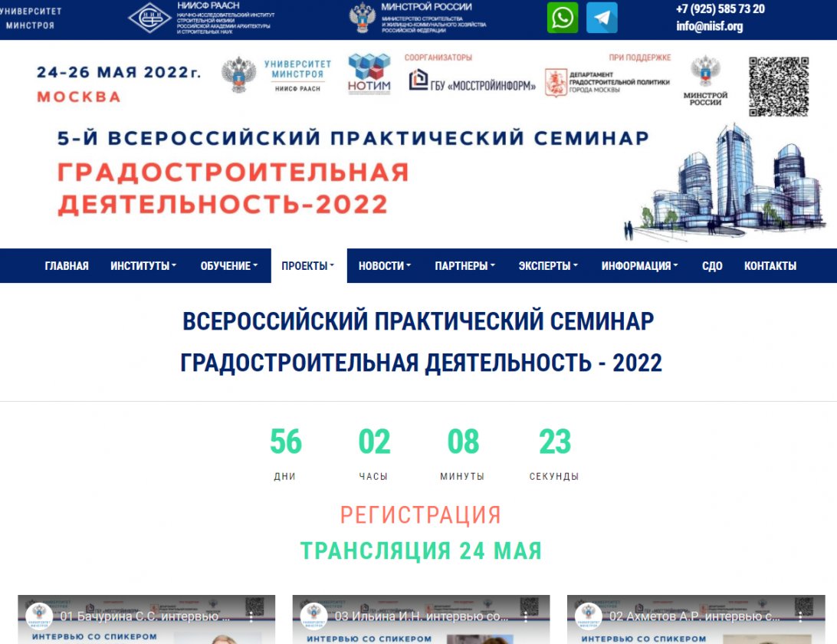
Task: Click banner date 24-26 МАЯ 2022г.
Action: [119, 72]
